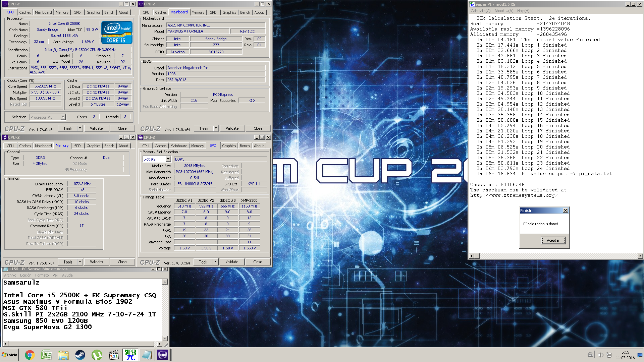Open Tools dropdown arrow in CPU window
The image size is (644, 362).
[80, 128]
